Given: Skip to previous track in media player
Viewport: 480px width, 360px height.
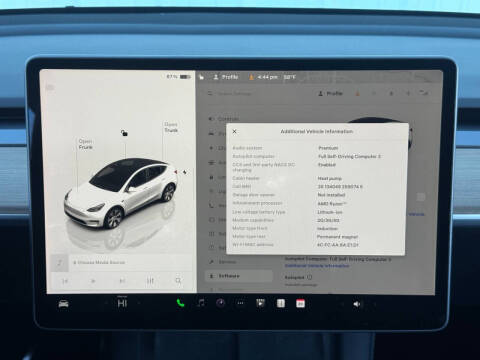Looking at the screenshot, I should pyautogui.click(x=65, y=281).
